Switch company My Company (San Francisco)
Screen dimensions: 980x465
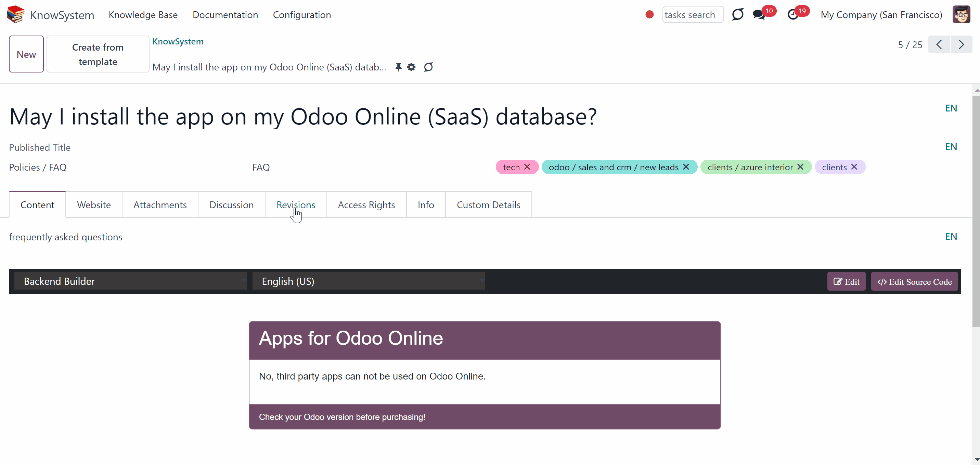881,15
